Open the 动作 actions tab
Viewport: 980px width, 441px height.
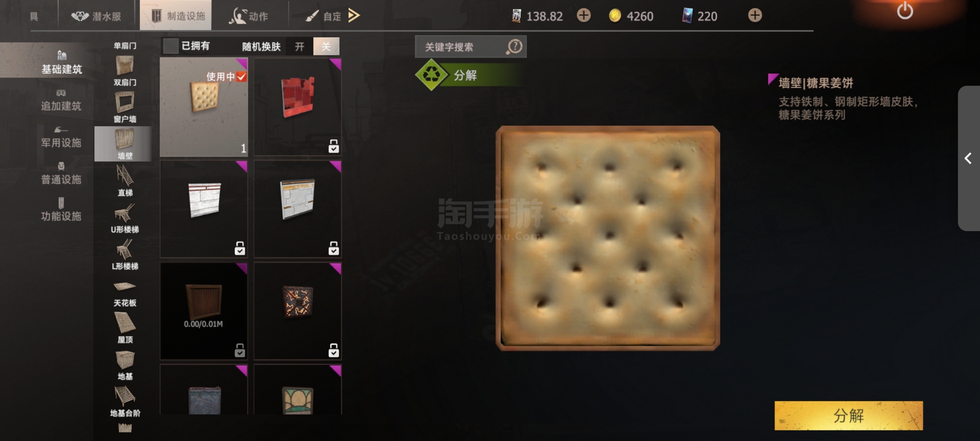[249, 16]
